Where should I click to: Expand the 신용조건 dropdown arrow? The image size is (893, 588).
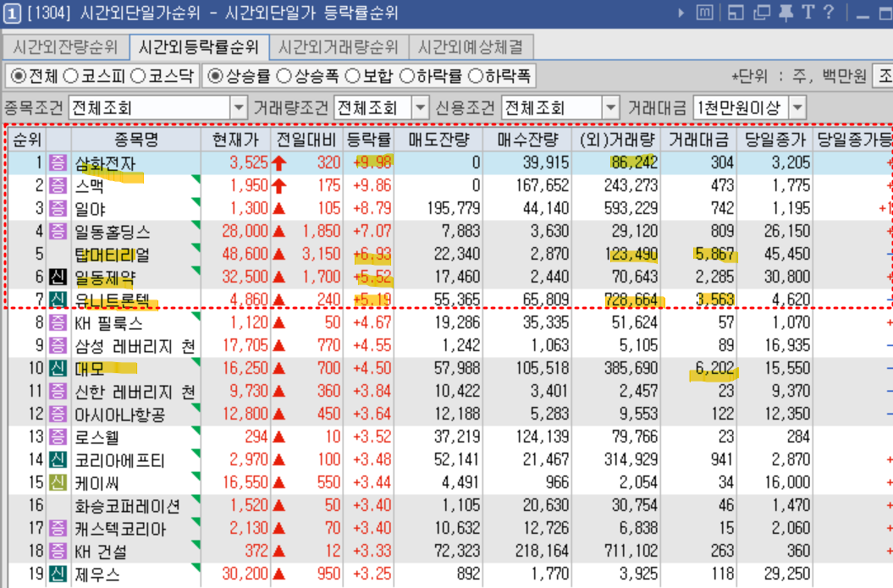(x=610, y=107)
